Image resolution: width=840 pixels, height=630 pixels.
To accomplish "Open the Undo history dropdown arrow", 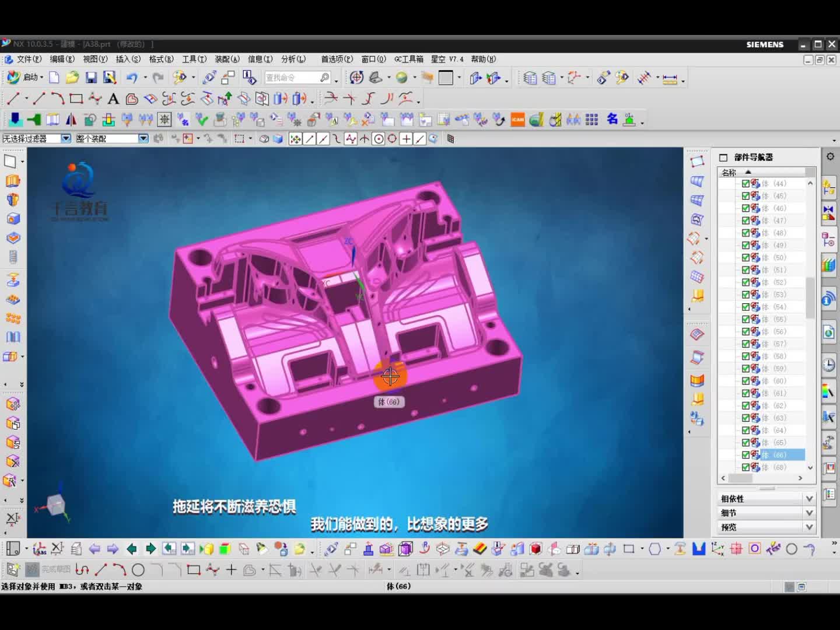I will coord(145,78).
